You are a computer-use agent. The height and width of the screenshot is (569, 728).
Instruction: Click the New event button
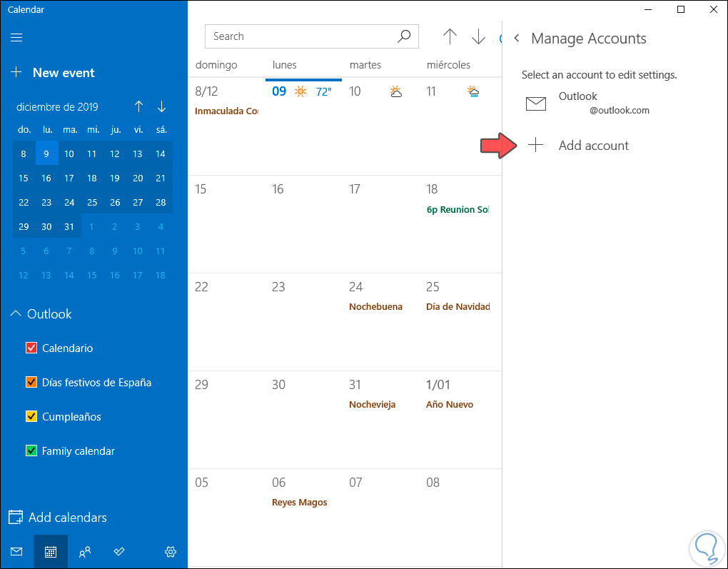tap(53, 72)
